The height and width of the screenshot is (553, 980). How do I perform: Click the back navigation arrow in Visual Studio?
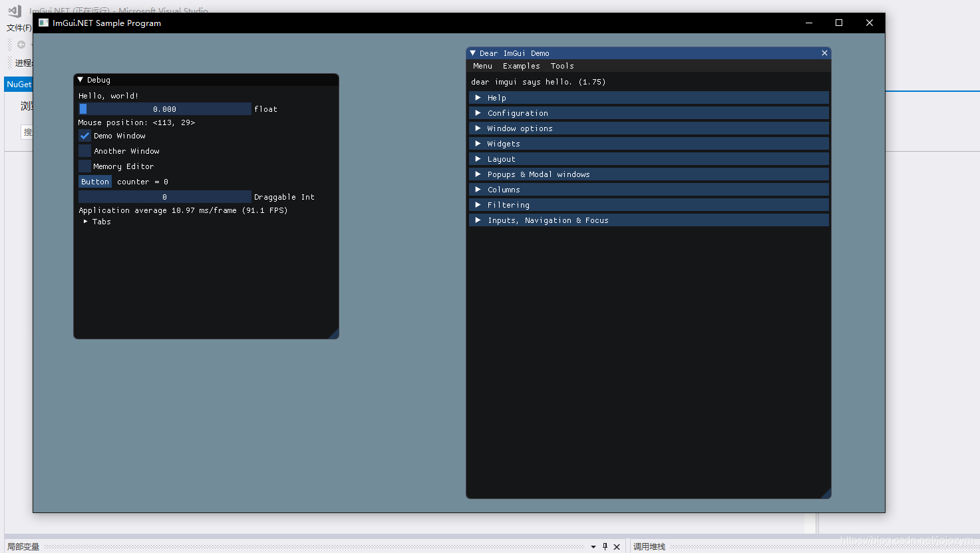coord(21,45)
